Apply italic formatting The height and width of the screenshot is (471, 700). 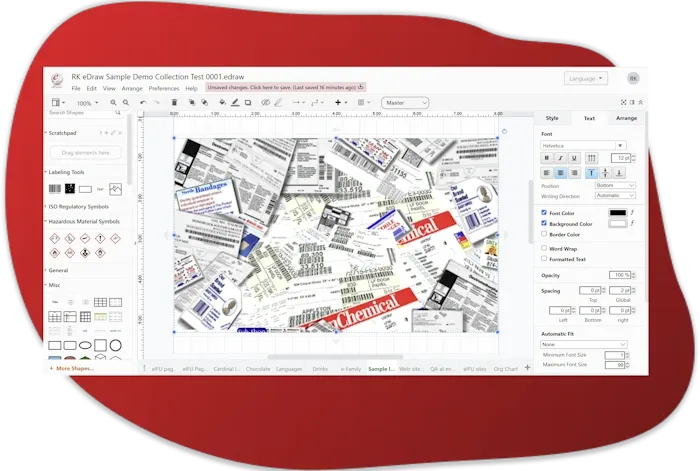[x=561, y=158]
